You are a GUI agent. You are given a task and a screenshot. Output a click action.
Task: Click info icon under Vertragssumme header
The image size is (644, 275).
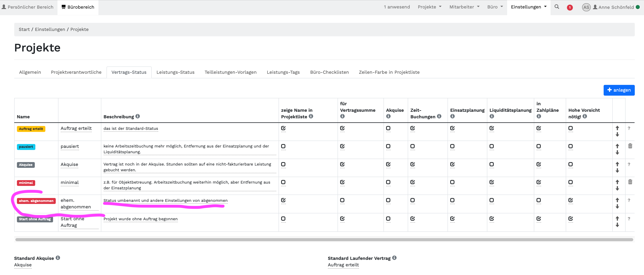pyautogui.click(x=342, y=116)
